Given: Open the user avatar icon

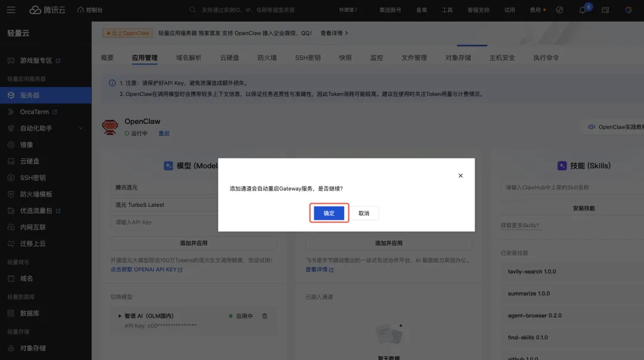Looking at the screenshot, I should [628, 10].
